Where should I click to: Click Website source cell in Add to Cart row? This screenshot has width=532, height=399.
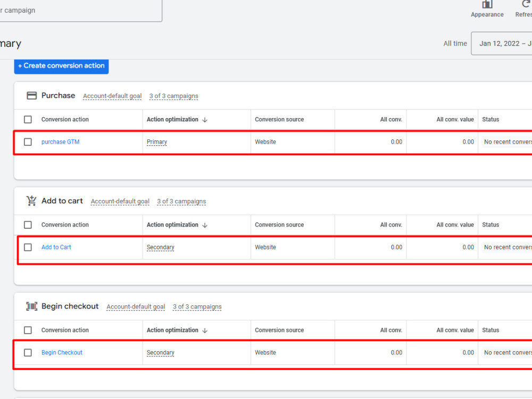click(265, 247)
